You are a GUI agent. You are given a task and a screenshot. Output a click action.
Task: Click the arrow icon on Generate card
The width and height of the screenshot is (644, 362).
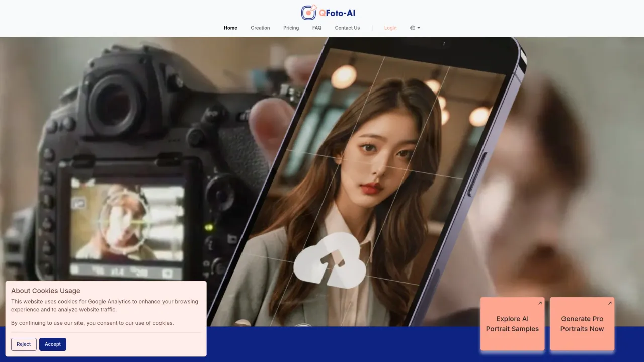(610, 303)
